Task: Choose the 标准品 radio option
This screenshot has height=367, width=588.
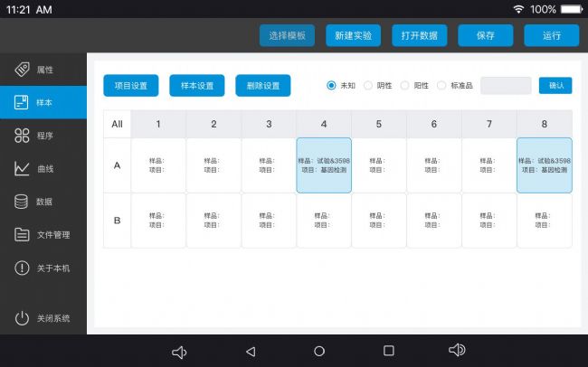Action: coord(441,86)
